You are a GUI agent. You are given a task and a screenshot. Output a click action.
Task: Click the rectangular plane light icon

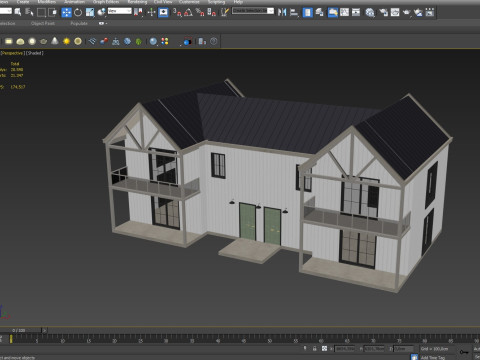tap(9, 41)
